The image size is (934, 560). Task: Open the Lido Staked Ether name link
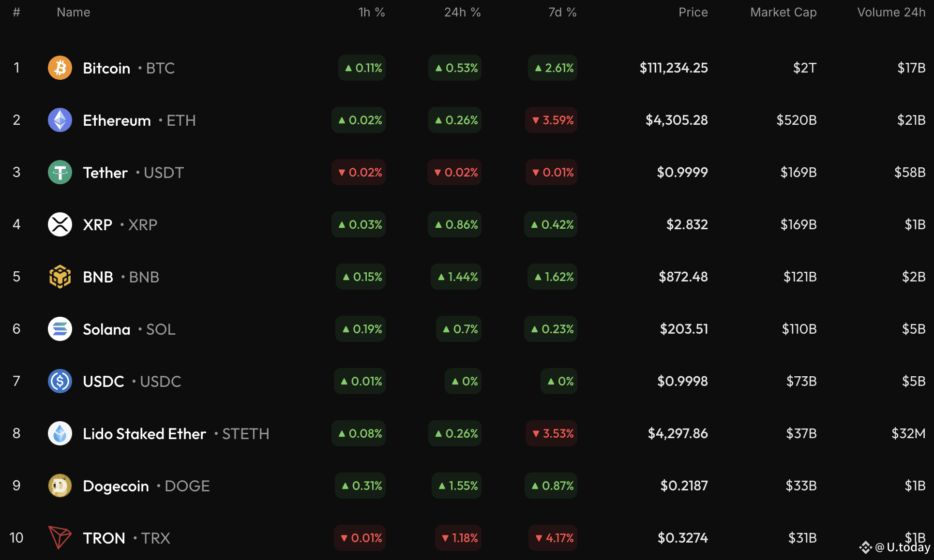point(144,434)
